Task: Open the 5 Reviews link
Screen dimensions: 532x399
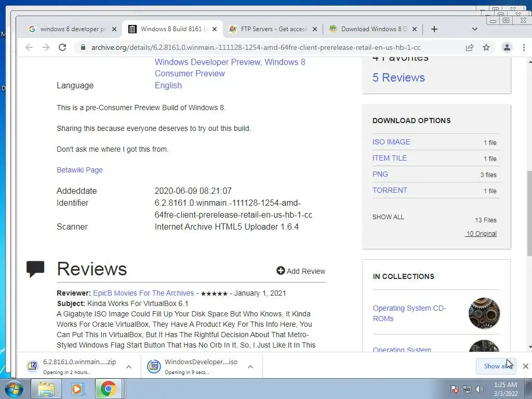Action: coord(398,77)
